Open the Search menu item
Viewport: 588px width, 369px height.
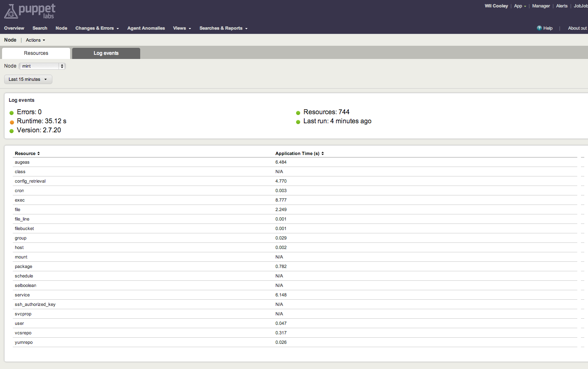(x=40, y=28)
